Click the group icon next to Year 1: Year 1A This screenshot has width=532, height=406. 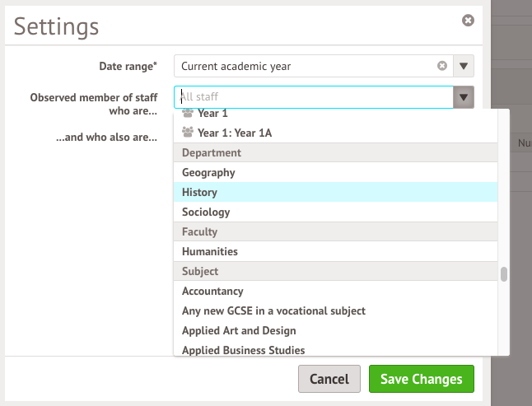click(x=188, y=133)
